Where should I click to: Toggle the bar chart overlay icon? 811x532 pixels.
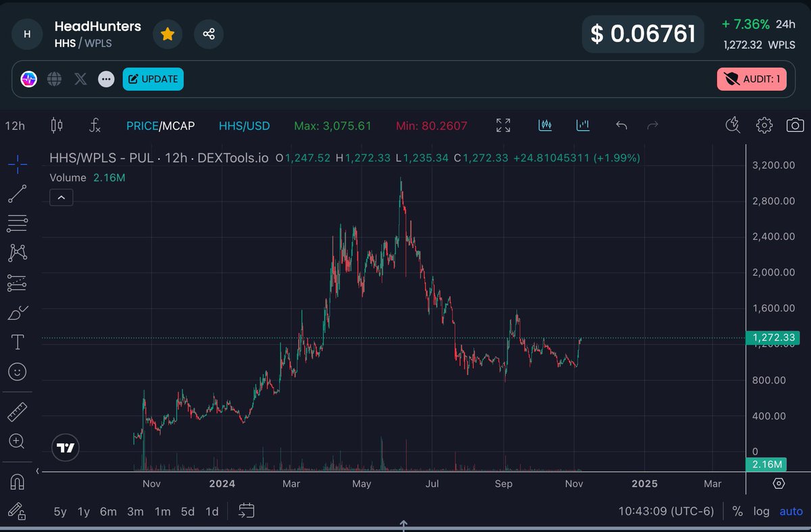pos(583,125)
